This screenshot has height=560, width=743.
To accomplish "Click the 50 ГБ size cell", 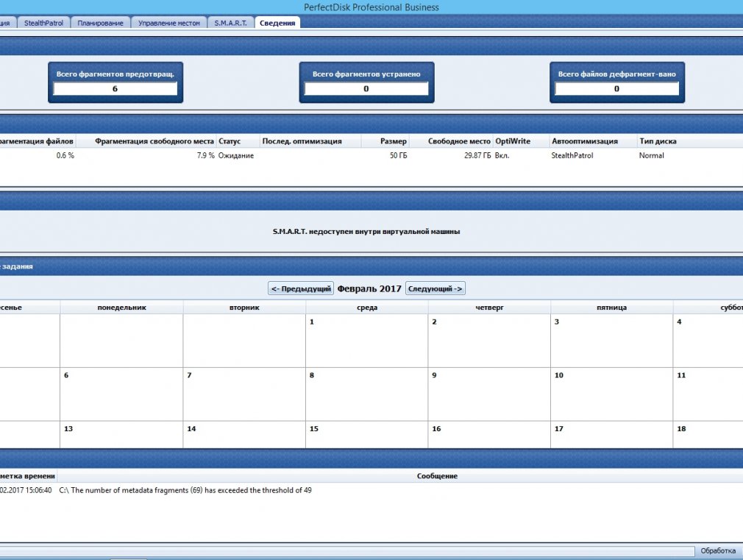I will [398, 155].
